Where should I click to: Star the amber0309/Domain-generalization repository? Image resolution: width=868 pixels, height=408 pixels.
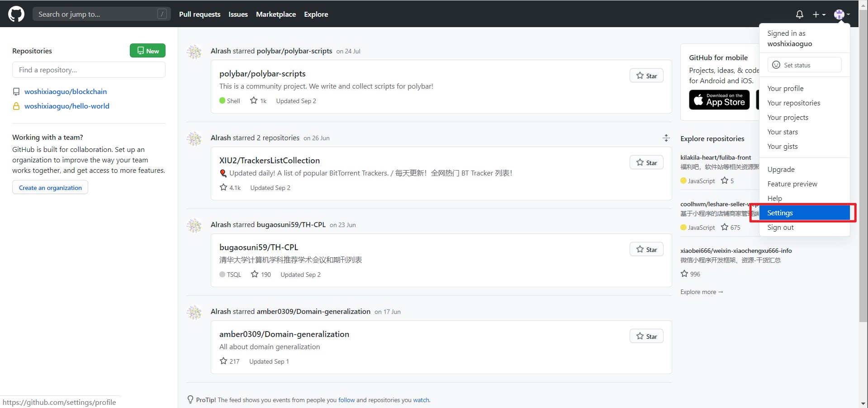tap(646, 336)
